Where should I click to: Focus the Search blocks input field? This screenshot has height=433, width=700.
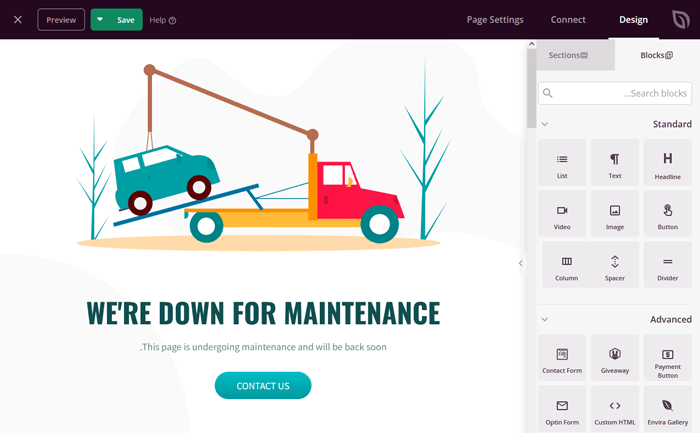click(x=615, y=93)
